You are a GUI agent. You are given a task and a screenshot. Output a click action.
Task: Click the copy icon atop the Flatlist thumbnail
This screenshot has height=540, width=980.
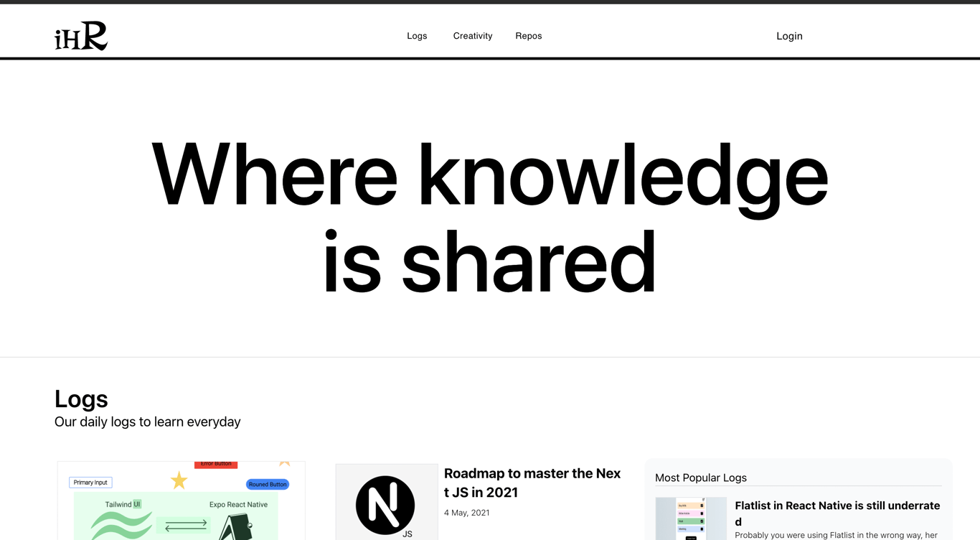pos(703,499)
